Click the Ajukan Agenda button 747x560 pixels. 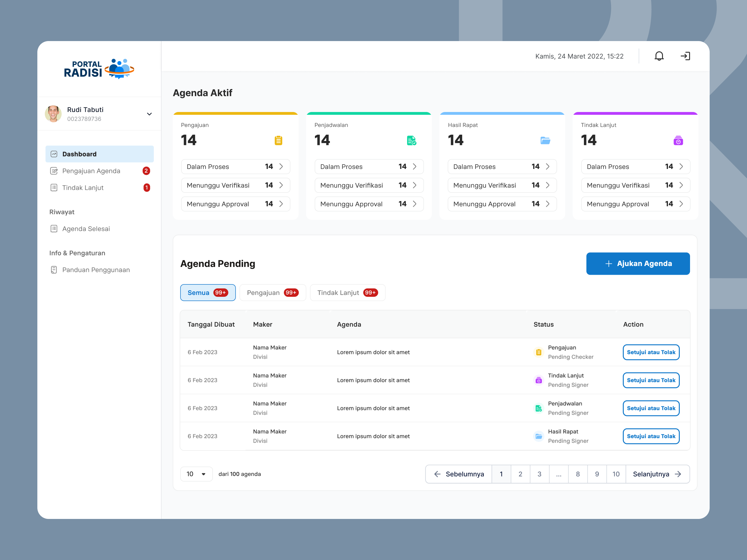tap(637, 263)
